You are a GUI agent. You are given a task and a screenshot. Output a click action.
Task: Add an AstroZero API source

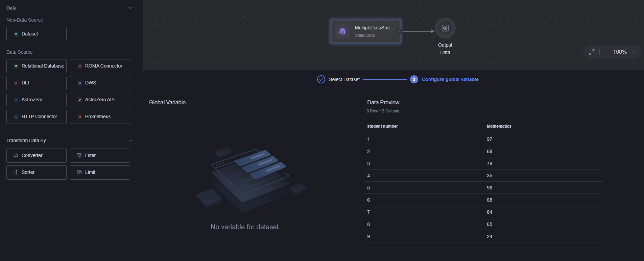[100, 100]
